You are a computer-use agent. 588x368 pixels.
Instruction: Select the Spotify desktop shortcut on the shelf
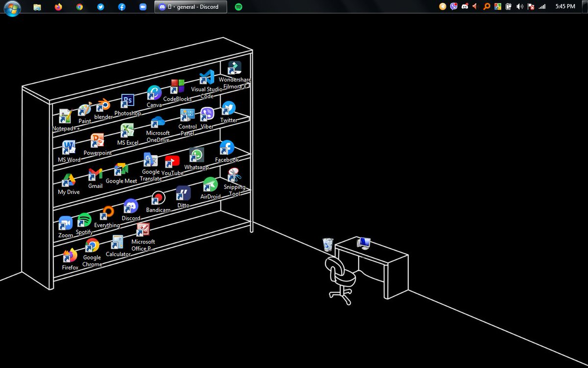84,224
